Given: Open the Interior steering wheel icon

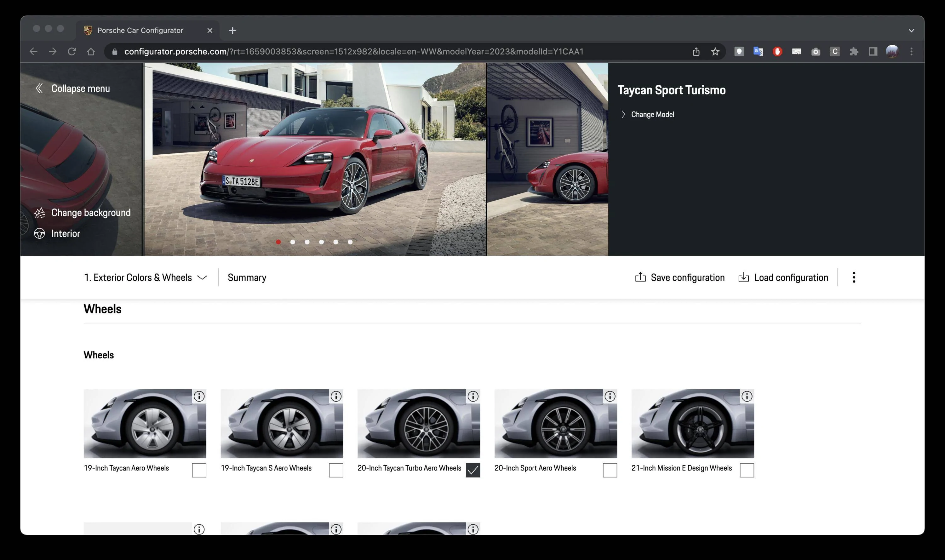Looking at the screenshot, I should pos(40,234).
